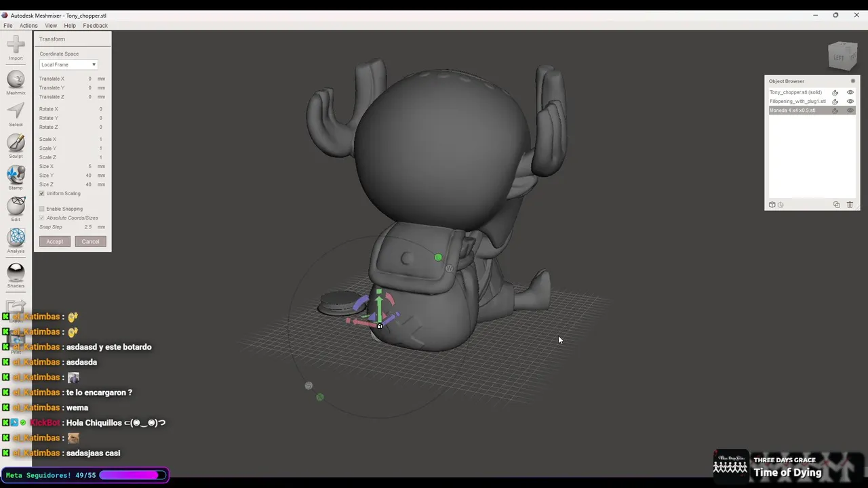The width and height of the screenshot is (868, 488).
Task: Activate the Select tool
Action: pos(16,114)
